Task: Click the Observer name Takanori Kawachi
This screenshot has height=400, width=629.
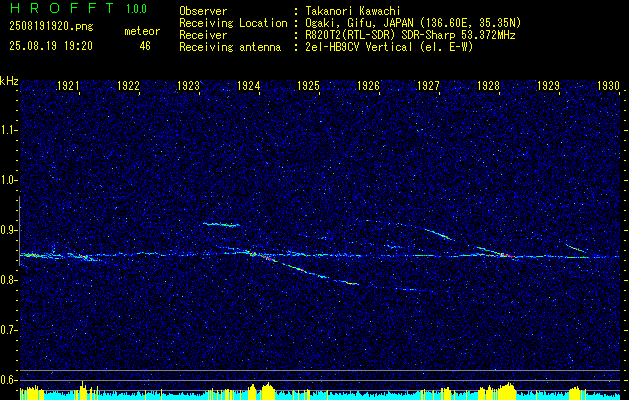Action: pos(353,11)
